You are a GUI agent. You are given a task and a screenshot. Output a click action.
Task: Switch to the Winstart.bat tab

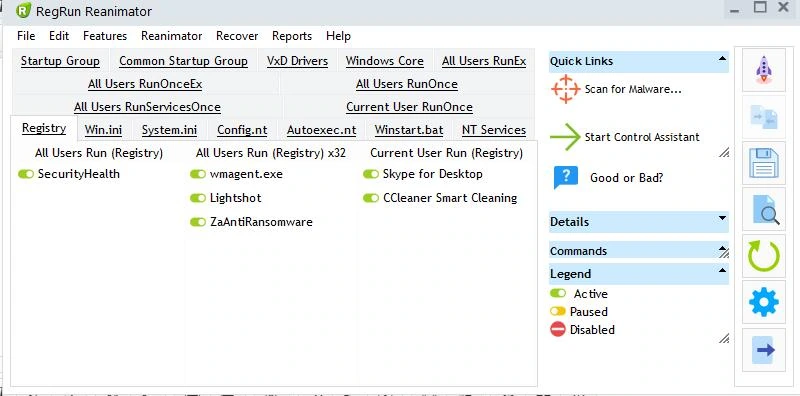pyautogui.click(x=409, y=130)
